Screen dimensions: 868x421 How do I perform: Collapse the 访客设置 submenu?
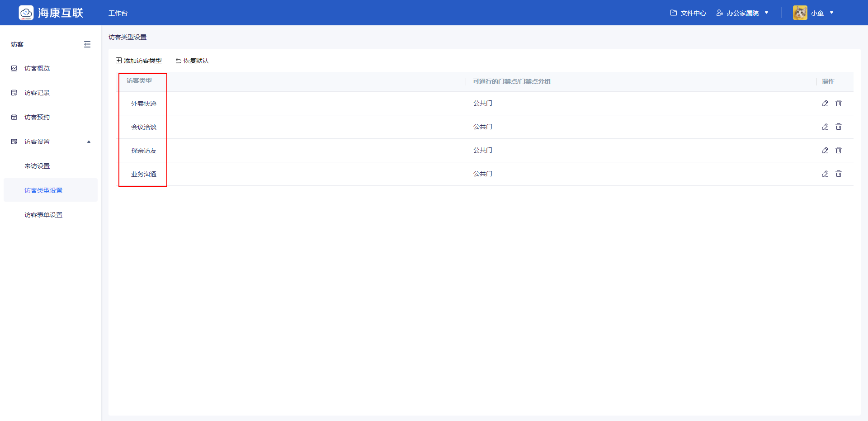[x=89, y=142]
